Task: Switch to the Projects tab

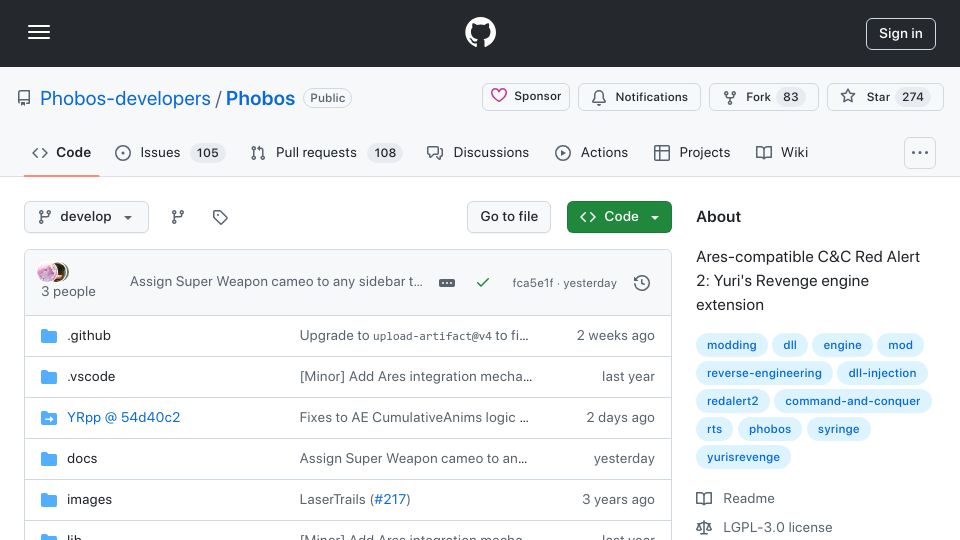Action: coord(692,152)
